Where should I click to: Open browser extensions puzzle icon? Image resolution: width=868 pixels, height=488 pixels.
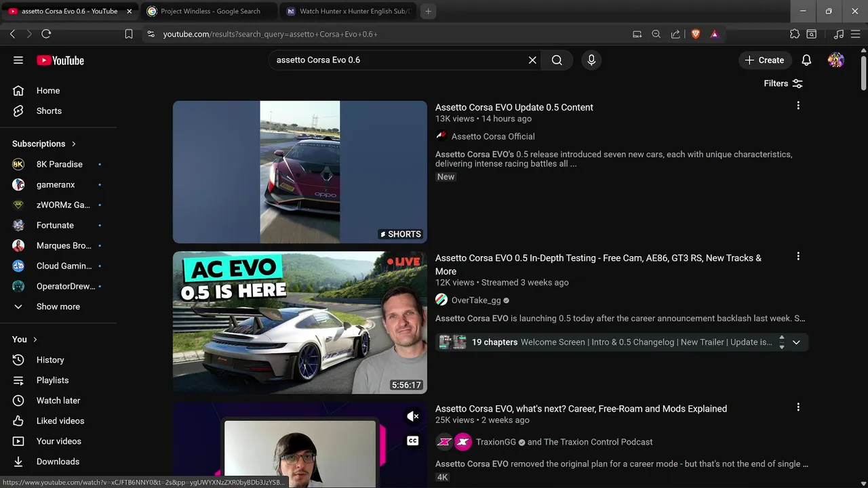point(795,34)
